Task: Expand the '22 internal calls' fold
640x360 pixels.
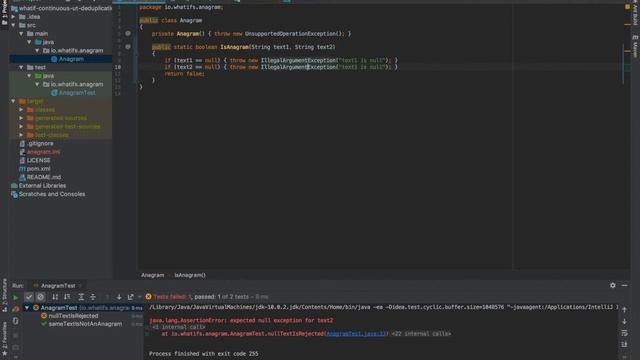Action: coord(421,333)
